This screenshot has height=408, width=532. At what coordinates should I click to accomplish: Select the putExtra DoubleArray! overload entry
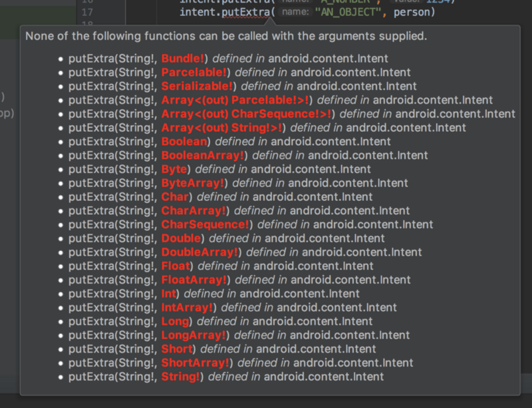245,252
